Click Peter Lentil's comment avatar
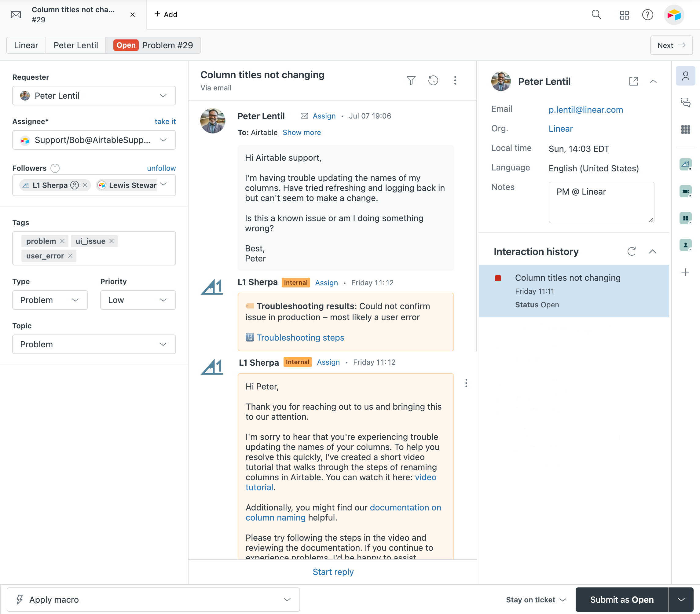The height and width of the screenshot is (614, 700). pos(212,121)
